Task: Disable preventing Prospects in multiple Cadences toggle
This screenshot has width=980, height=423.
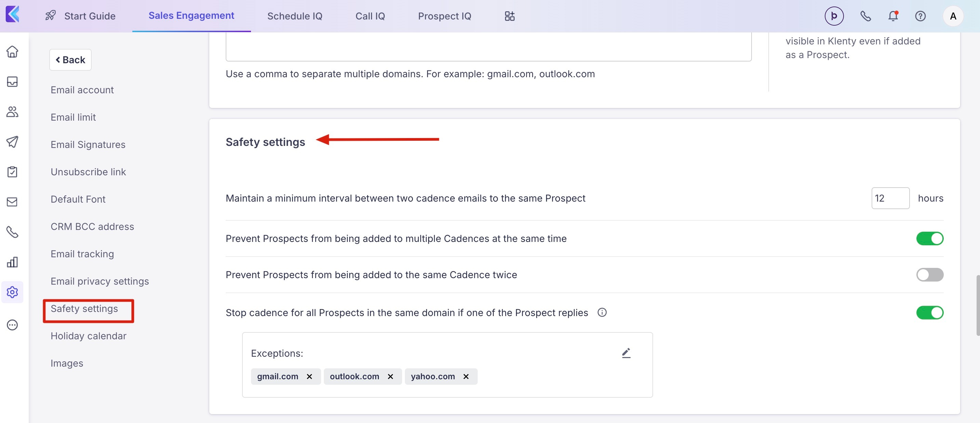Action: 929,239
